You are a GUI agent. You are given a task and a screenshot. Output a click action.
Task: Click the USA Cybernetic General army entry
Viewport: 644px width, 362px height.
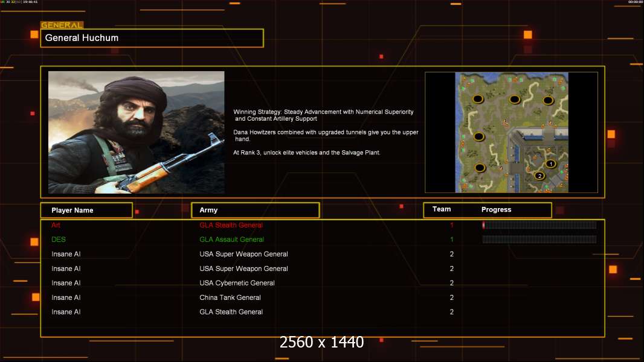click(x=237, y=283)
